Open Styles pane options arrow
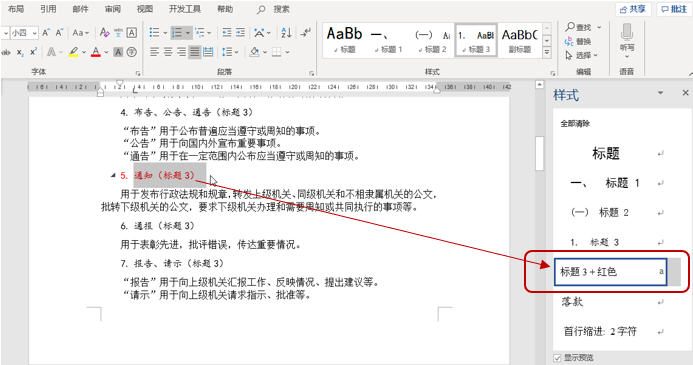Viewport: 693px width, 365px height. pos(660,93)
